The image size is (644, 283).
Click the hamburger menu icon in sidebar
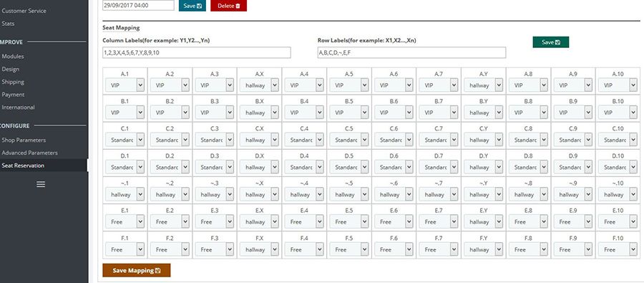tap(41, 184)
